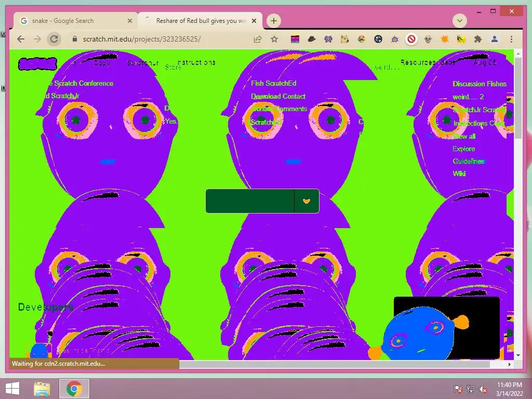Viewport: 532px width, 399px height.
Task: Click the scroll-up arrow of vertical scrollbar
Action: tap(518, 54)
